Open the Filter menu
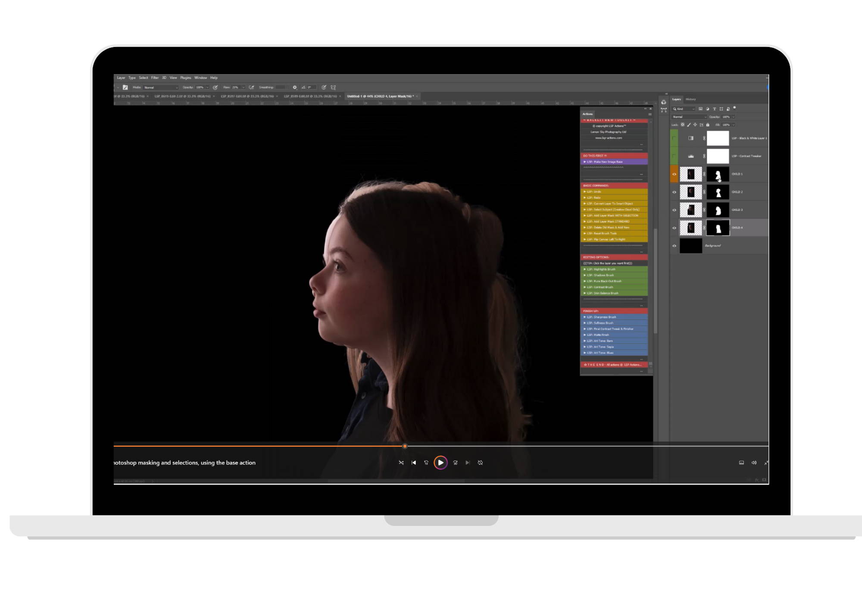 pyautogui.click(x=155, y=78)
